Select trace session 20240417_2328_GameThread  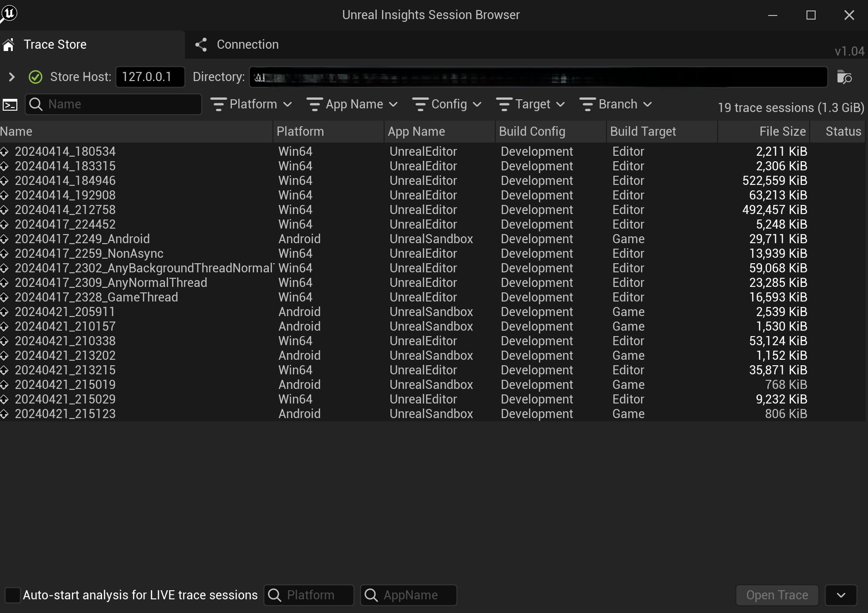click(432, 297)
